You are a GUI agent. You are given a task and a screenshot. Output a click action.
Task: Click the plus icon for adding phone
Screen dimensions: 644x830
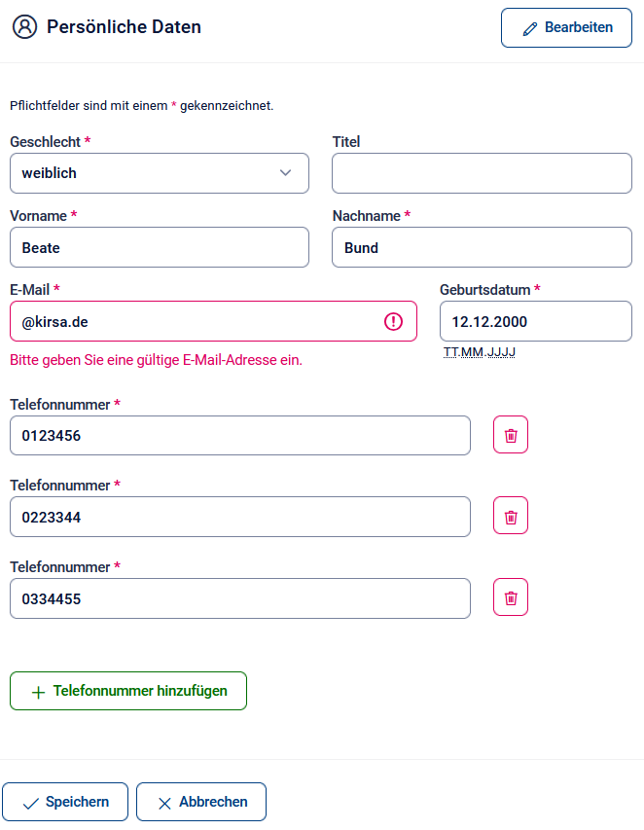pos(39,692)
